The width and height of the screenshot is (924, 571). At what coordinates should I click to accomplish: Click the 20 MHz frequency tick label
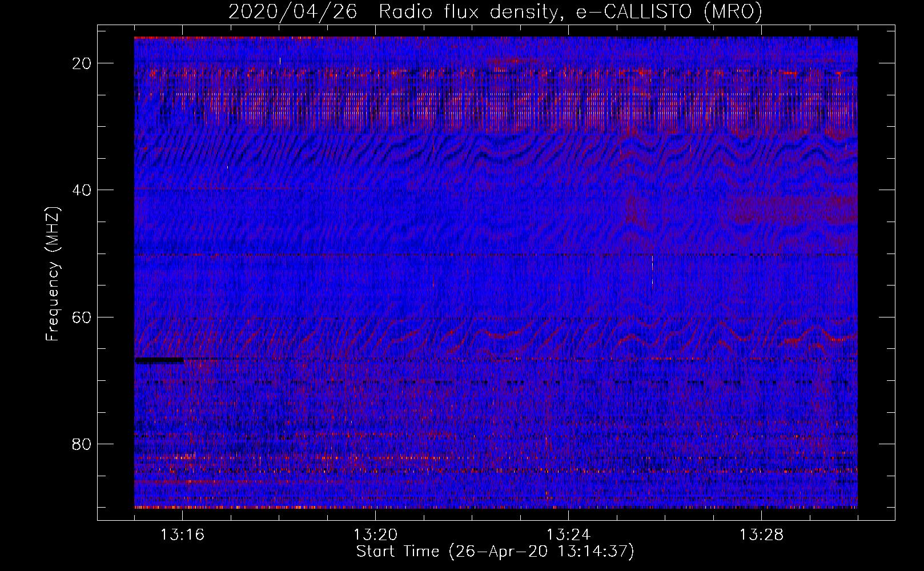82,63
